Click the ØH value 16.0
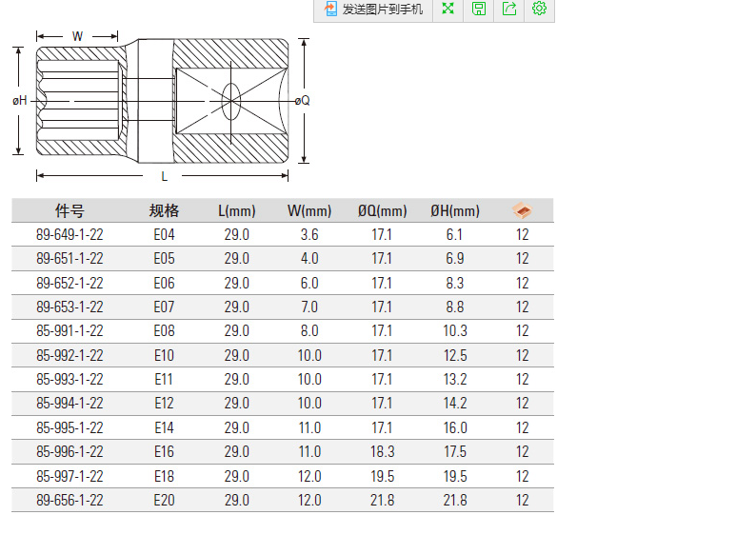Image resolution: width=756 pixels, height=535 pixels. tap(455, 428)
